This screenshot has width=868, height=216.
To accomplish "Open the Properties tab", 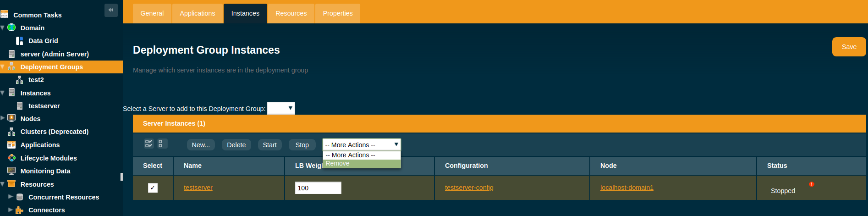I will click(x=337, y=13).
